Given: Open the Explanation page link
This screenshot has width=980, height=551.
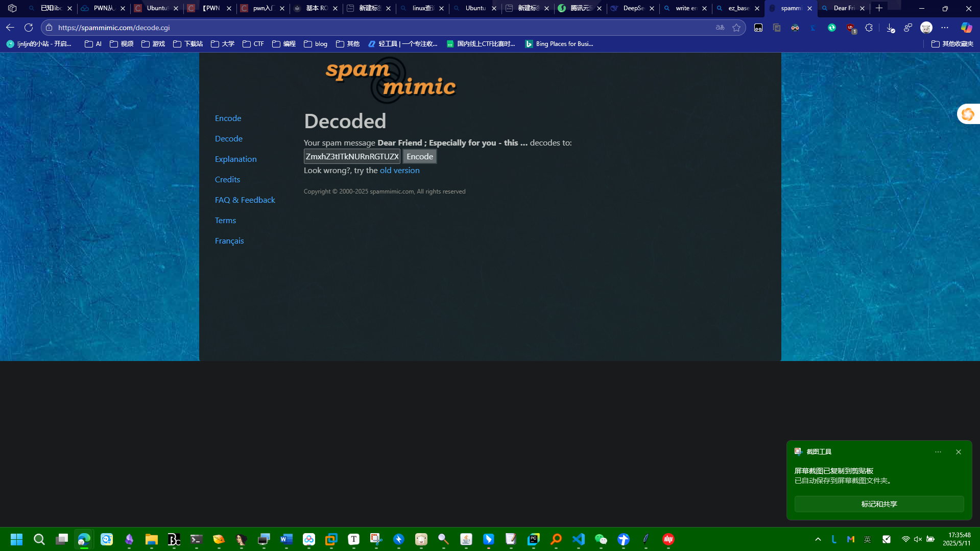Looking at the screenshot, I should 236,159.
